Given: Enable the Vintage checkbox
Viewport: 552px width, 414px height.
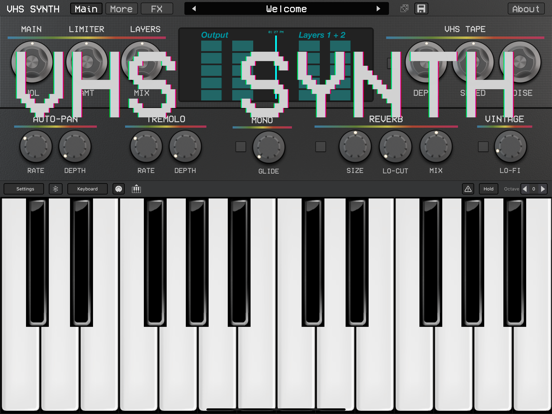Looking at the screenshot, I should point(483,146).
